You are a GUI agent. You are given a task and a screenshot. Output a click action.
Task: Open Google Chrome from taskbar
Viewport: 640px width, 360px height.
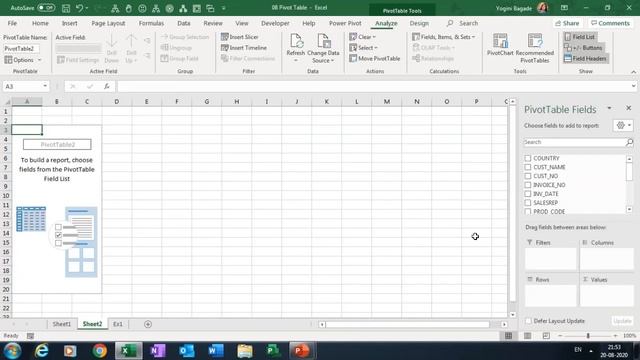pos(99,351)
